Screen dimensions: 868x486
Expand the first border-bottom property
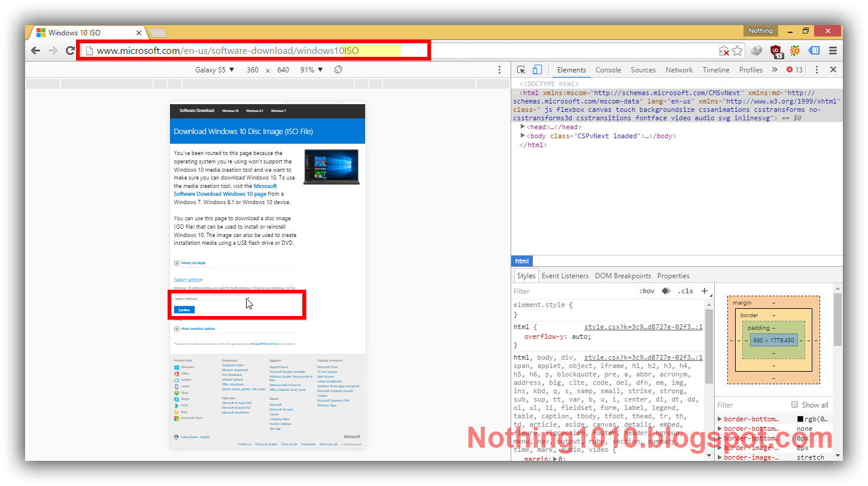[720, 419]
